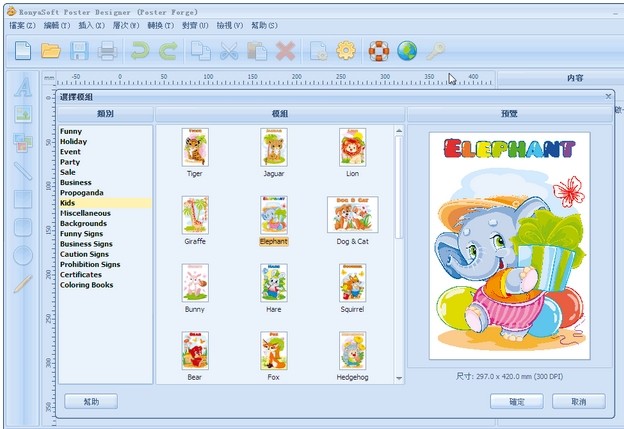Open settings with the gear icon
The image size is (624, 429).
[346, 51]
